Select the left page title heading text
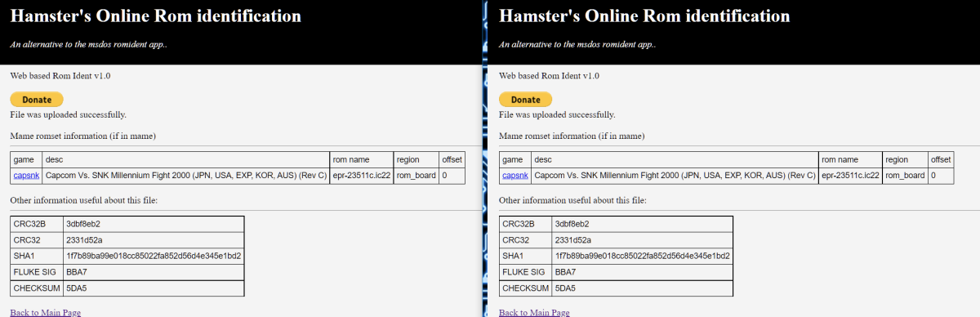The image size is (980, 317). [x=155, y=16]
